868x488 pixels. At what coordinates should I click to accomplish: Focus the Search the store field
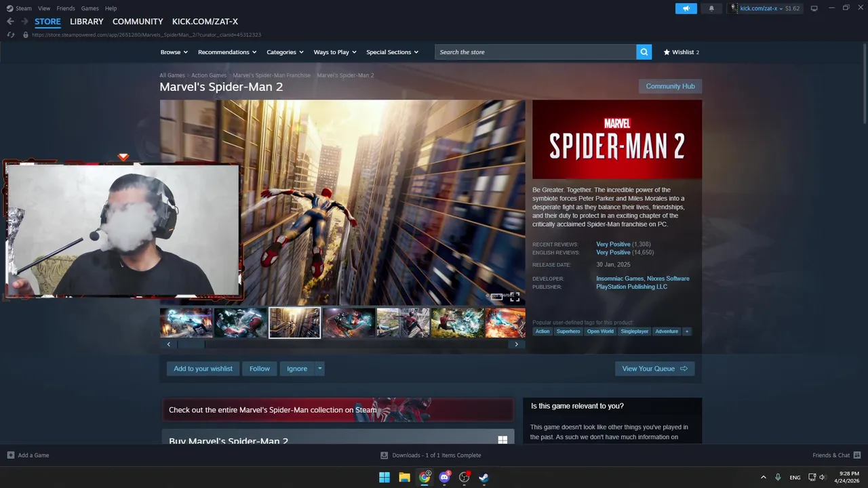click(x=536, y=52)
